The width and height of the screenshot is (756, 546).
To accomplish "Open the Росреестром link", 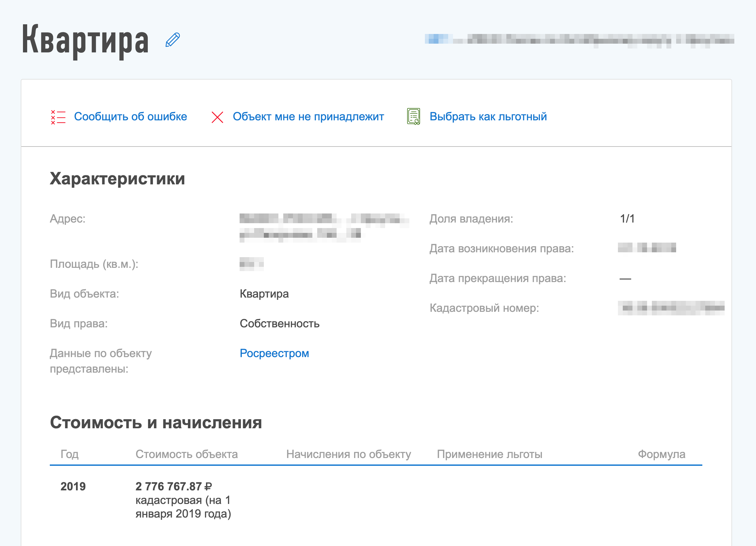I will pos(274,353).
